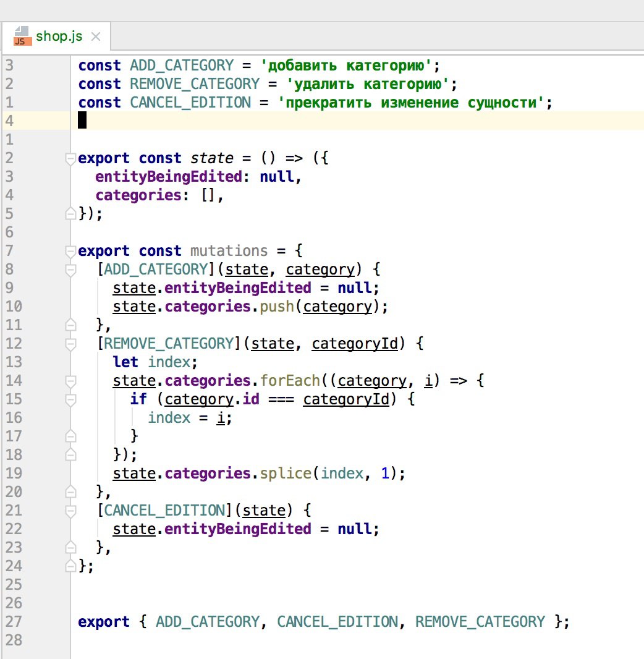The image size is (644, 659).
Task: Click gutter line number 19
Action: pyautogui.click(x=14, y=474)
